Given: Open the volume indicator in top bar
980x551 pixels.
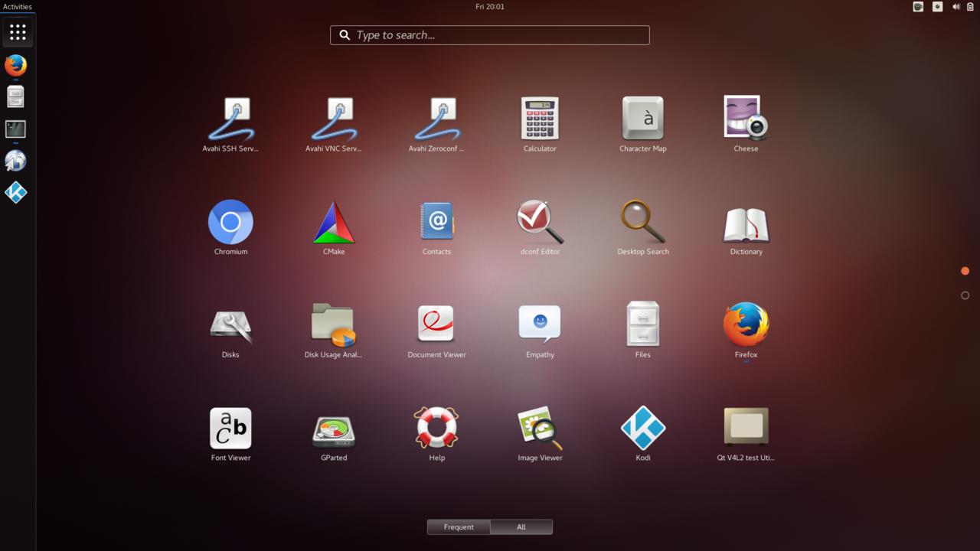Looking at the screenshot, I should point(956,7).
